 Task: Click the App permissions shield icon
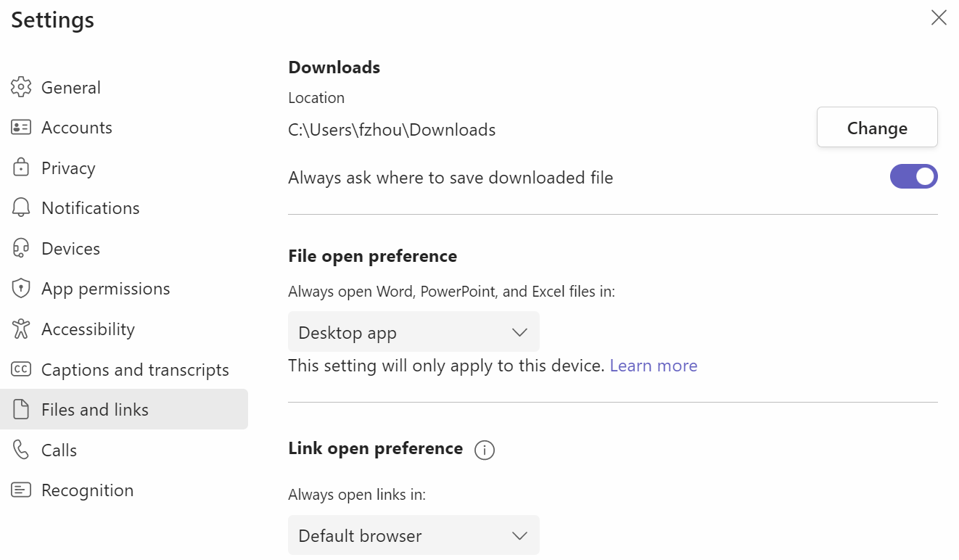21,289
